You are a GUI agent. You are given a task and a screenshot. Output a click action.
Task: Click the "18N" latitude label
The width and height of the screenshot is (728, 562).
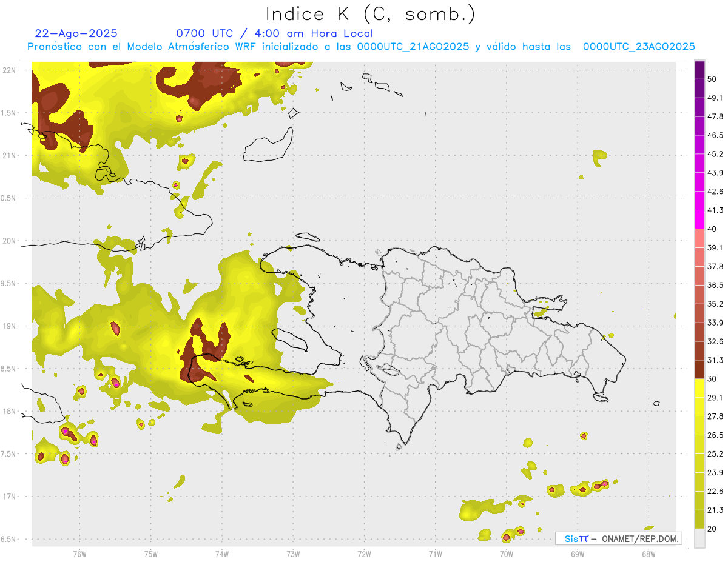pos(8,411)
